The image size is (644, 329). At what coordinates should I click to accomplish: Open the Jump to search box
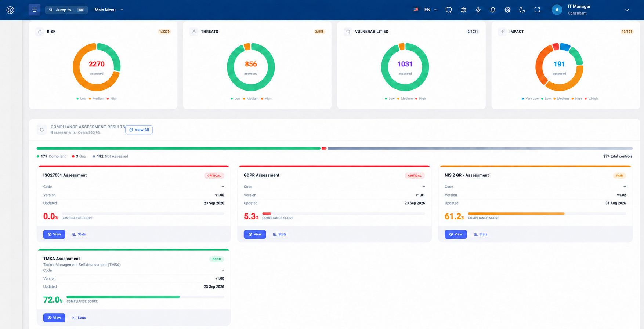click(x=66, y=10)
